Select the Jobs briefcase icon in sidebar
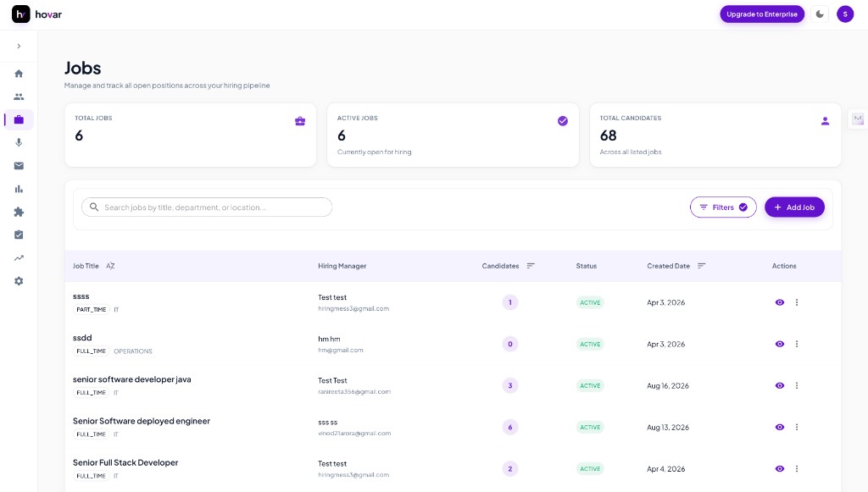The height and width of the screenshot is (492, 868). point(19,119)
